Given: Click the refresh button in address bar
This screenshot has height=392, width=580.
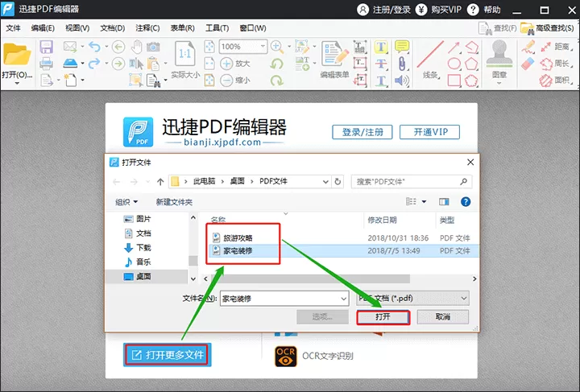Looking at the screenshot, I should [x=338, y=181].
